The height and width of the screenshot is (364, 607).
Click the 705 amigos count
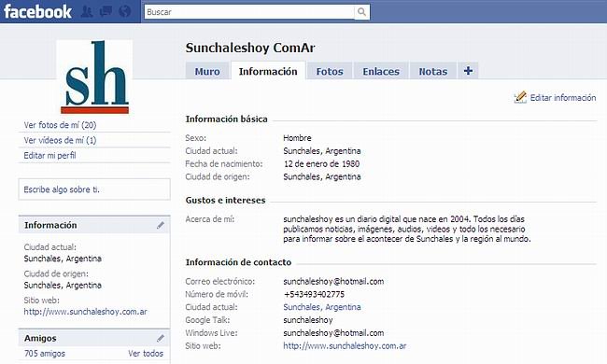[45, 353]
